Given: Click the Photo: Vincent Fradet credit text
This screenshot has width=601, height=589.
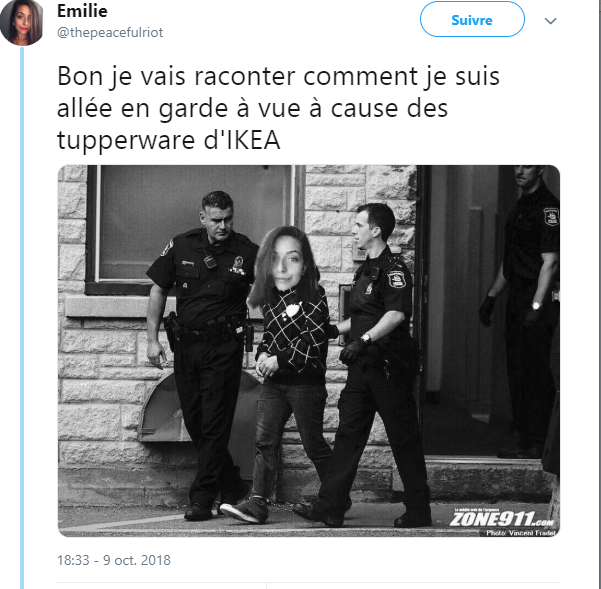Looking at the screenshot, I should pyautogui.click(x=521, y=532).
